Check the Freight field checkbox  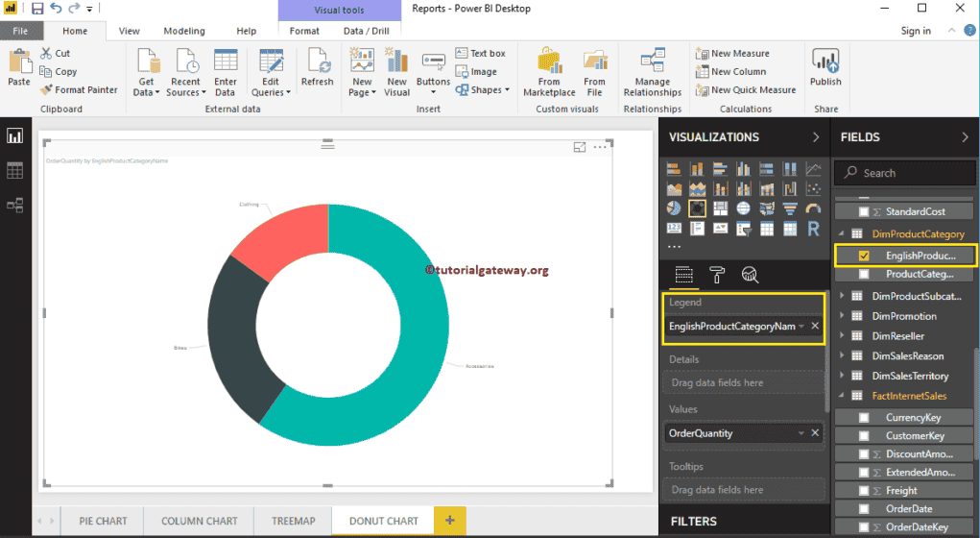pyautogui.click(x=864, y=491)
